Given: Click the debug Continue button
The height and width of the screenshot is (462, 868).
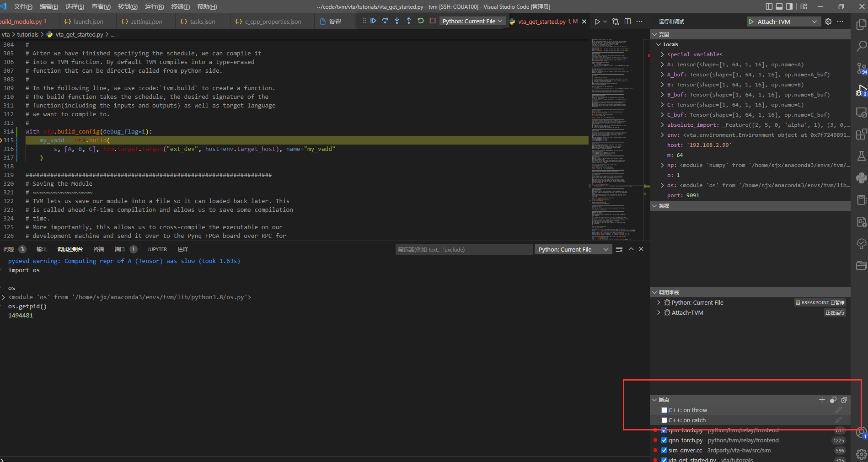Looking at the screenshot, I should click(373, 21).
